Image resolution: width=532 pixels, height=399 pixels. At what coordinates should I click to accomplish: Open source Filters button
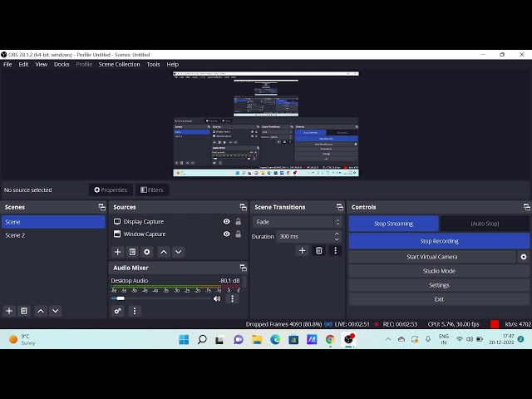tap(152, 190)
